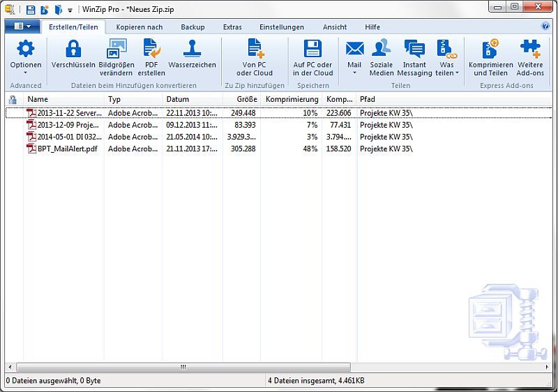Click the horizontal scrollbar thumb
This screenshot has height=392, width=558.
click(183, 367)
